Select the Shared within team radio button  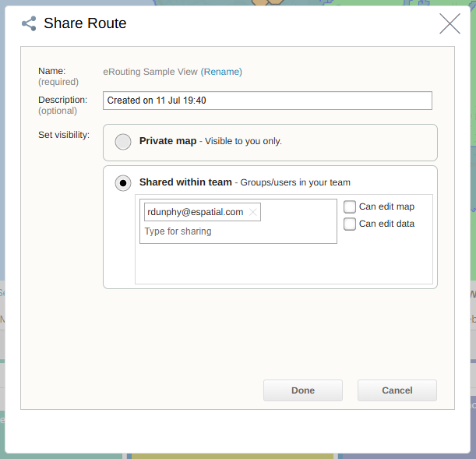123,183
